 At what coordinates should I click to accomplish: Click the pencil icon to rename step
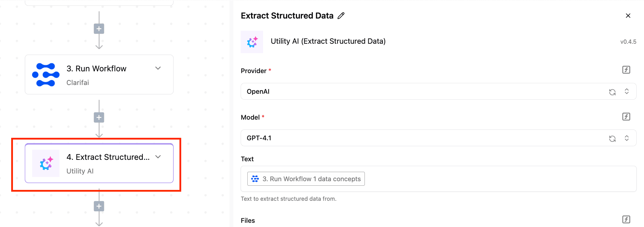tap(341, 16)
